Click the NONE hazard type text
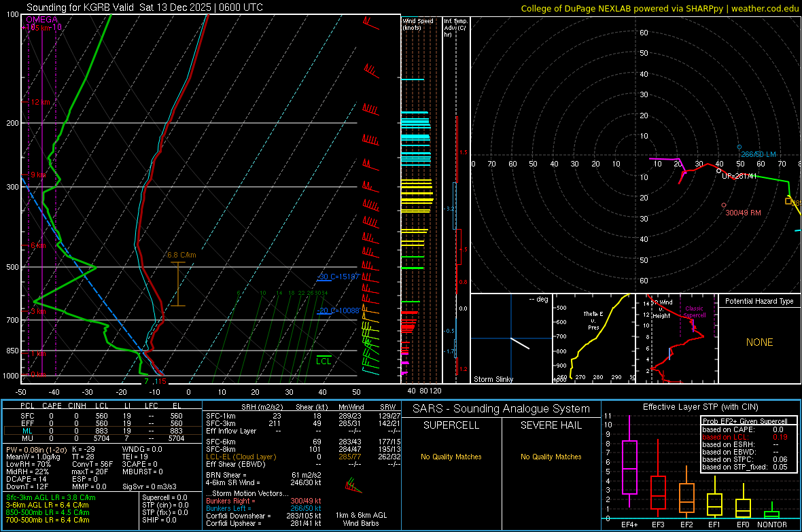This screenshot has width=802, height=532. (x=759, y=342)
